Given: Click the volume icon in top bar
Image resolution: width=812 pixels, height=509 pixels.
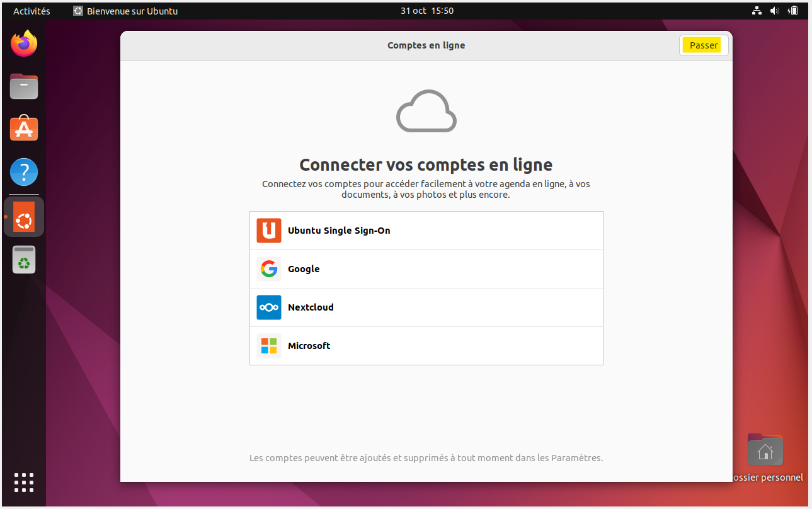Looking at the screenshot, I should pyautogui.click(x=774, y=11).
